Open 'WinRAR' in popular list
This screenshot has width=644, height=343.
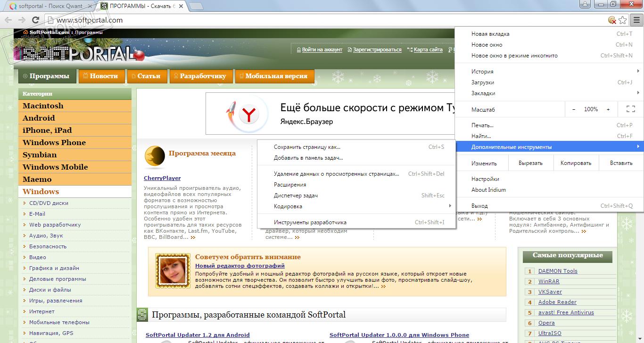point(549,281)
